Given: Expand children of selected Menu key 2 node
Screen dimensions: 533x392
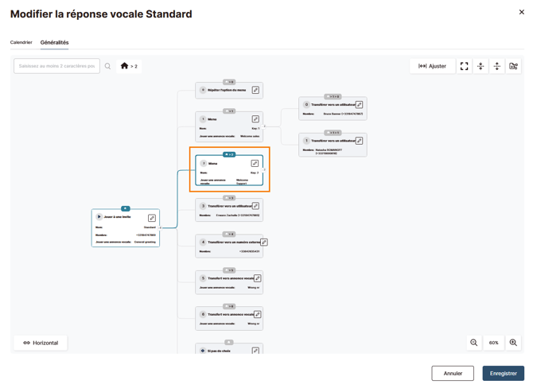Looking at the screenshot, I should click(x=264, y=169).
